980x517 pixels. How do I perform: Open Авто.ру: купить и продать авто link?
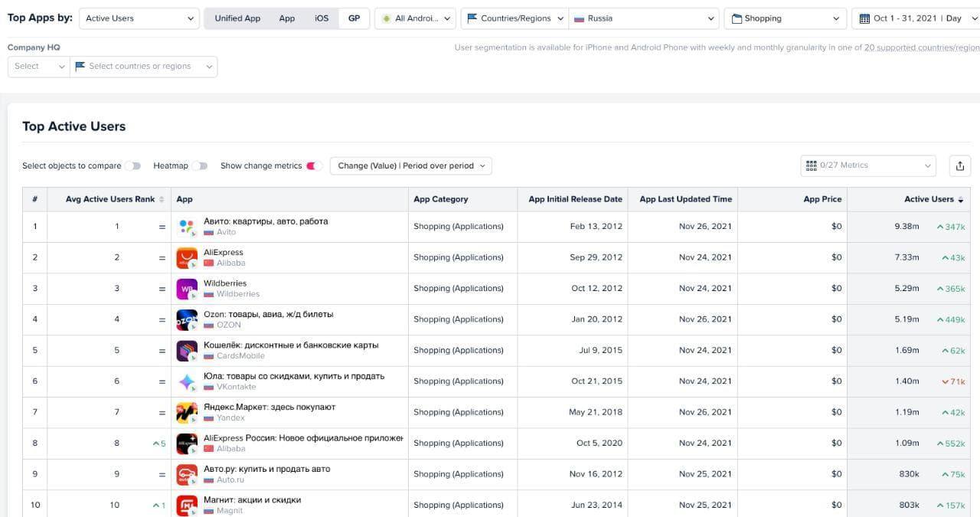pos(267,469)
